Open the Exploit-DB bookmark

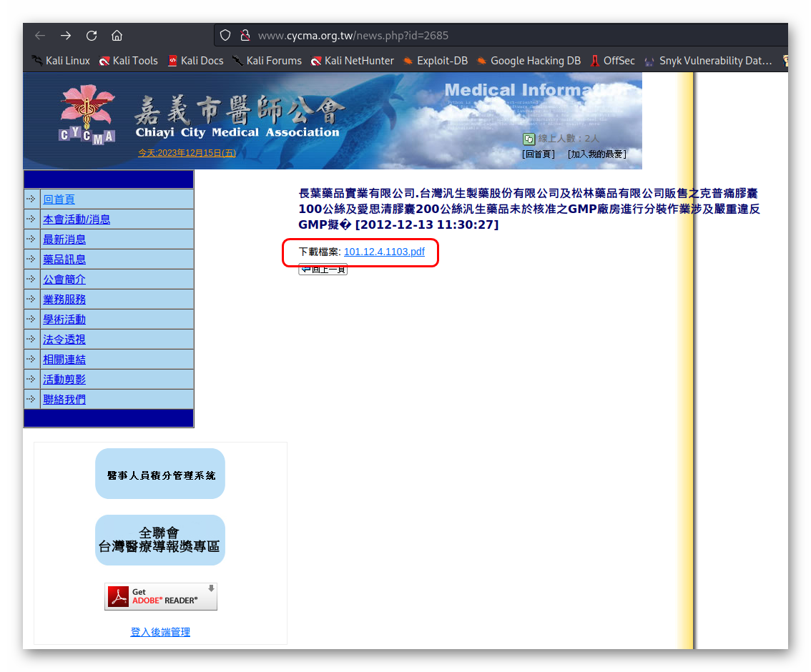point(435,61)
